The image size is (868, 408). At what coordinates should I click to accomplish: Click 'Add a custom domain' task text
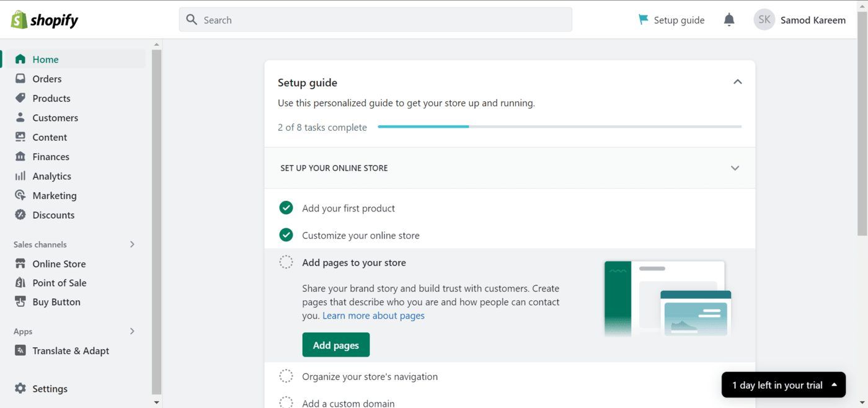point(348,403)
